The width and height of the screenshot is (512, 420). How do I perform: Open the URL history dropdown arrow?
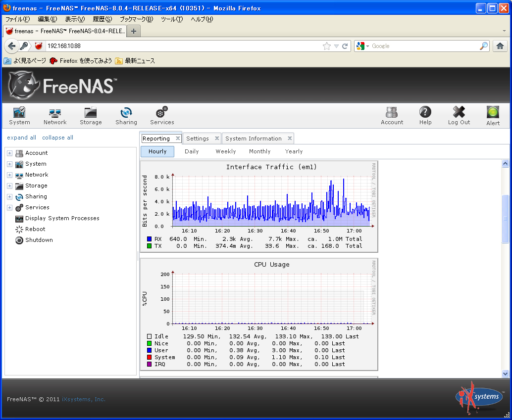click(x=336, y=47)
